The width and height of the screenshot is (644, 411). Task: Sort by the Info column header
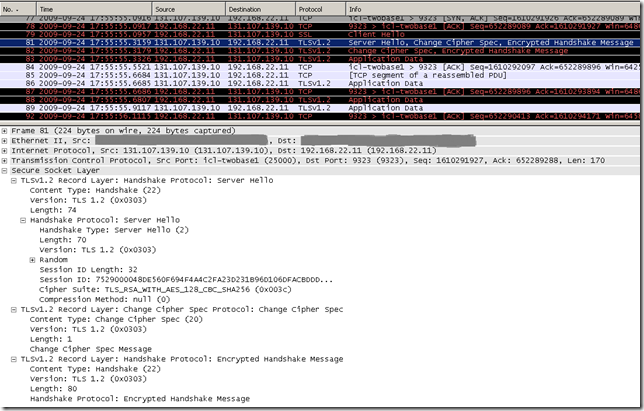point(493,9)
